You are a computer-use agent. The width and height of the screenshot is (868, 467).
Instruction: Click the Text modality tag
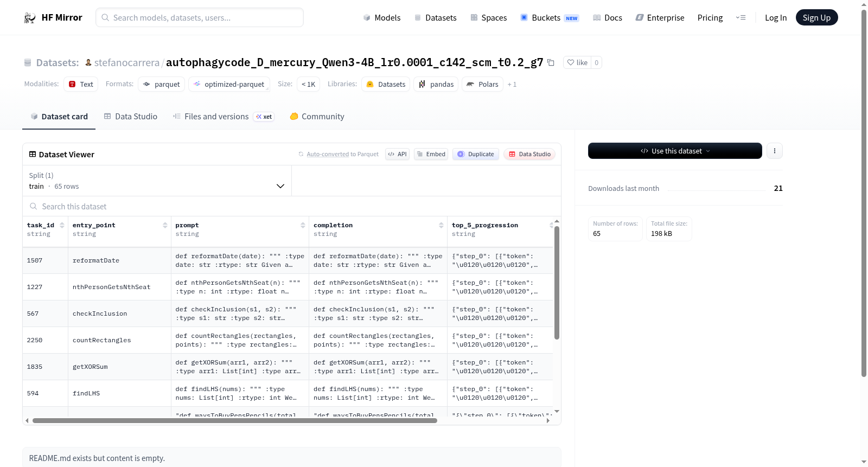(x=81, y=84)
